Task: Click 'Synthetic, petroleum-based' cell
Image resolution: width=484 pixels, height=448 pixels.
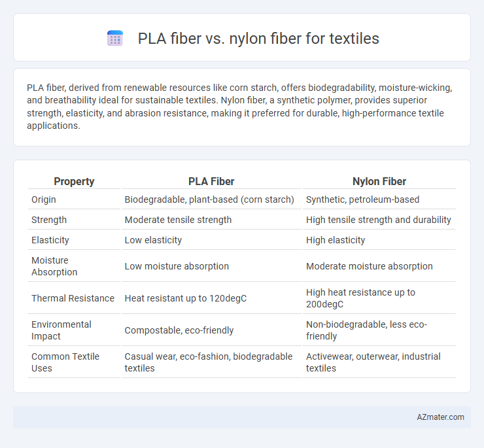Action: point(363,199)
